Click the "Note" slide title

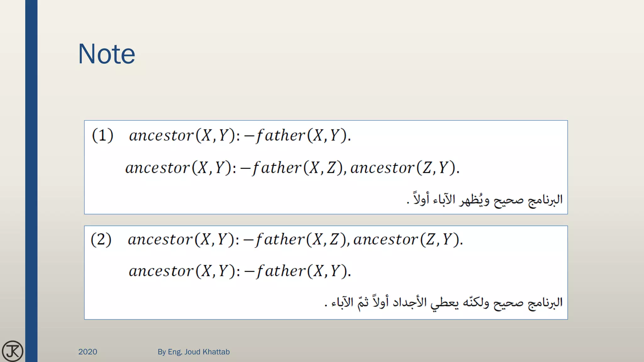pos(106,54)
